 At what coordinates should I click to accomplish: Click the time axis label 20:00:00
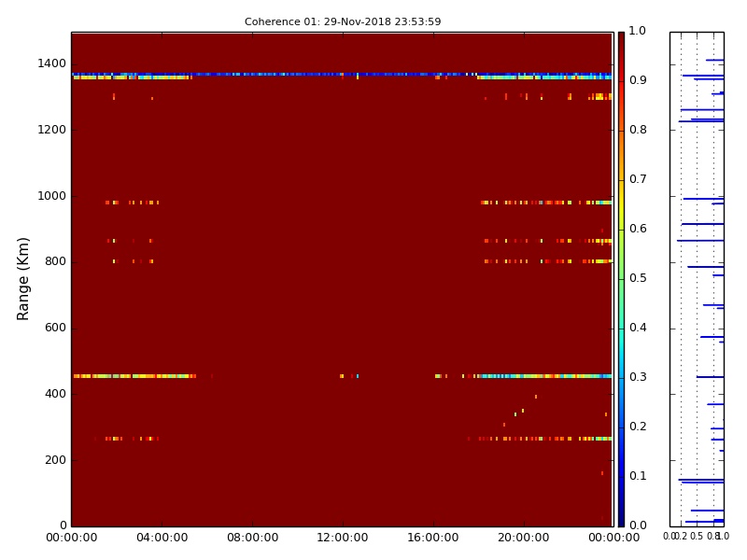click(524, 538)
